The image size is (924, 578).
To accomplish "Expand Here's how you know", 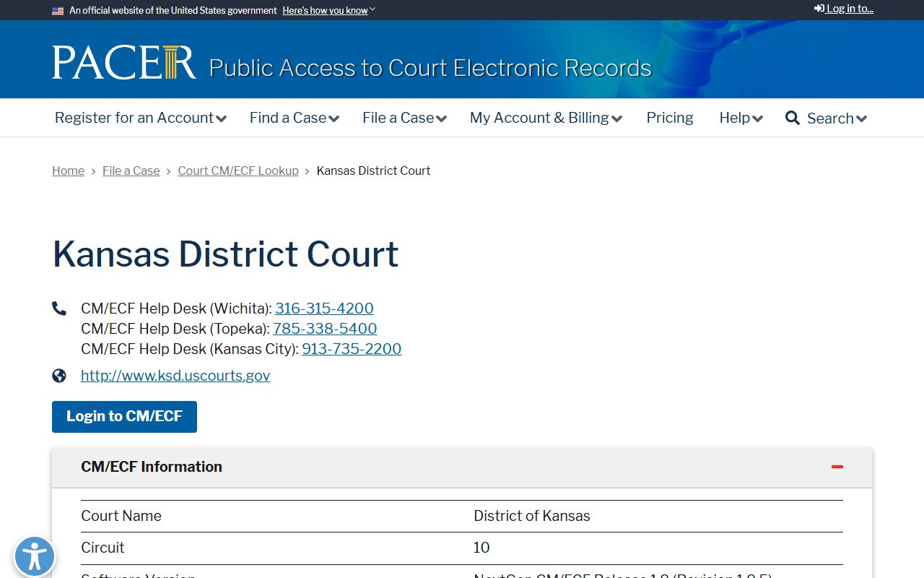I will tap(329, 11).
